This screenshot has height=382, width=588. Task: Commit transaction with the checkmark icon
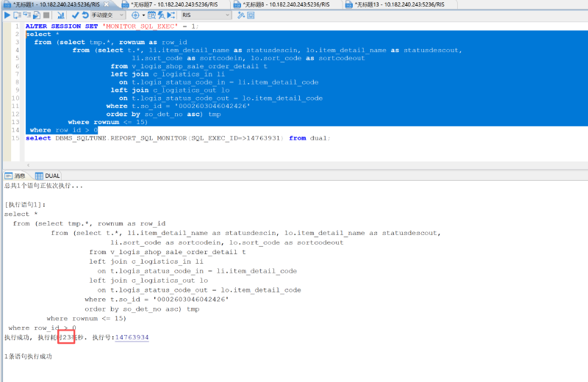click(76, 15)
